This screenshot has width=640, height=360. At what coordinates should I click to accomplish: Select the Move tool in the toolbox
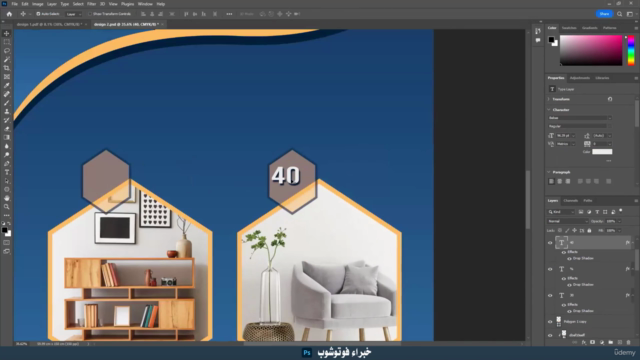(7, 33)
